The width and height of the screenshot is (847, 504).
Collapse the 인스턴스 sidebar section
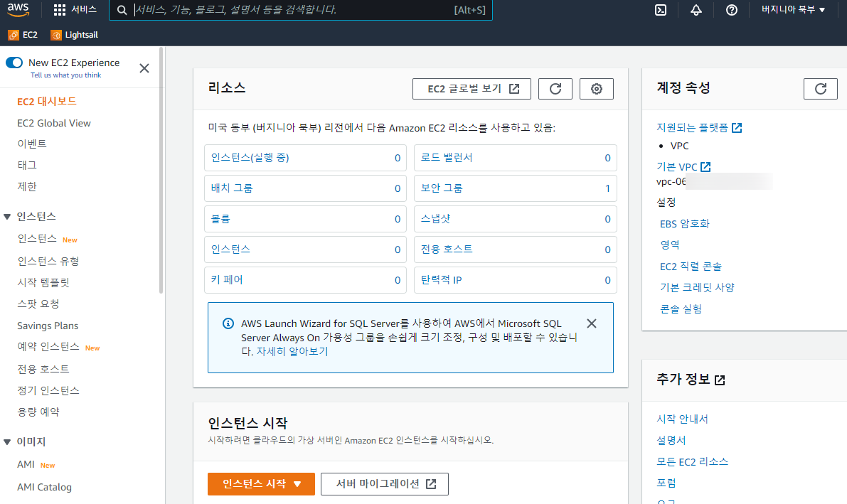tap(7, 217)
